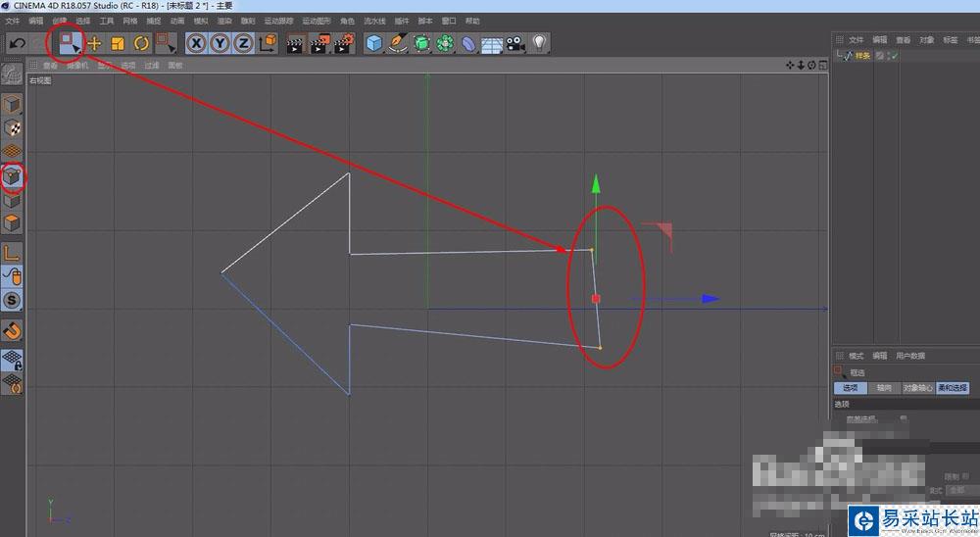
Task: Open Render Settings gear clapboard
Action: [x=343, y=44]
